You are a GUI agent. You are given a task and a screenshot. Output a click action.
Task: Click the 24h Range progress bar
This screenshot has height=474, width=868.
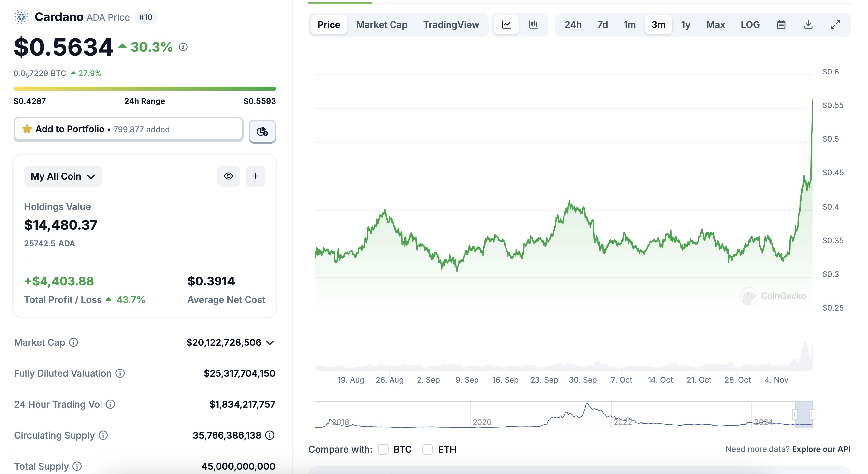pos(145,89)
